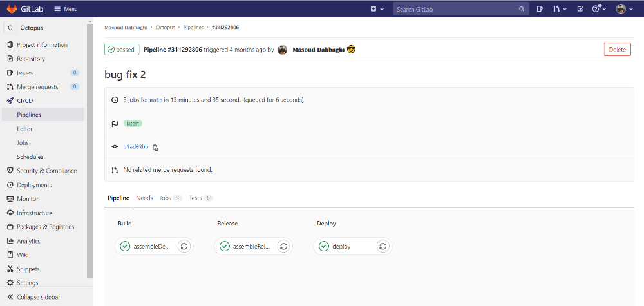Delete the pipeline

click(x=618, y=50)
